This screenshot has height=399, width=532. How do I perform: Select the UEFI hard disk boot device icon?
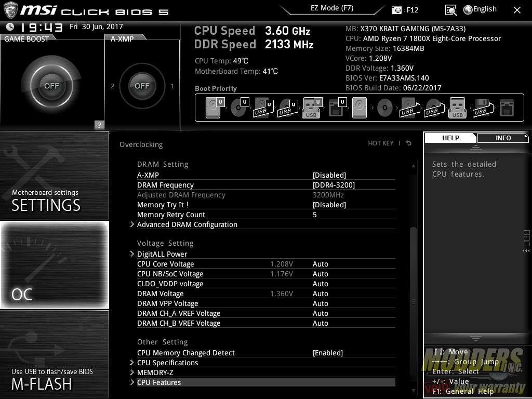click(x=215, y=108)
